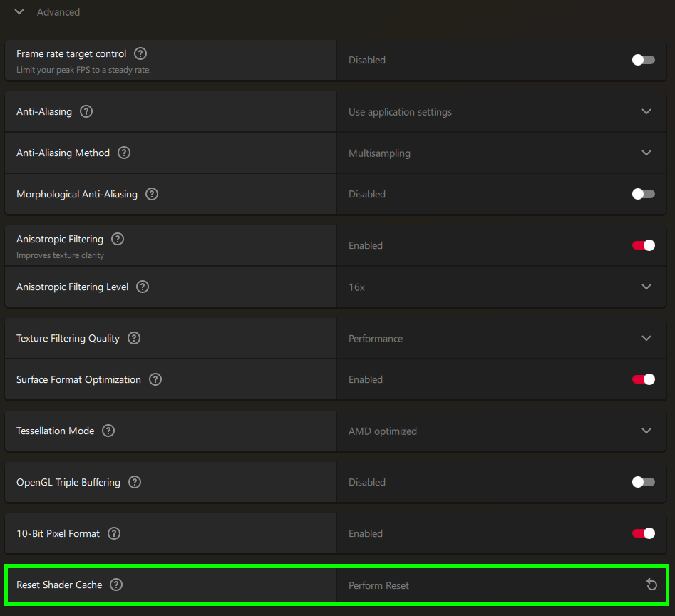Screen dimensions: 675x616
Task: Enable Frame rate target control toggle
Action: (643, 60)
